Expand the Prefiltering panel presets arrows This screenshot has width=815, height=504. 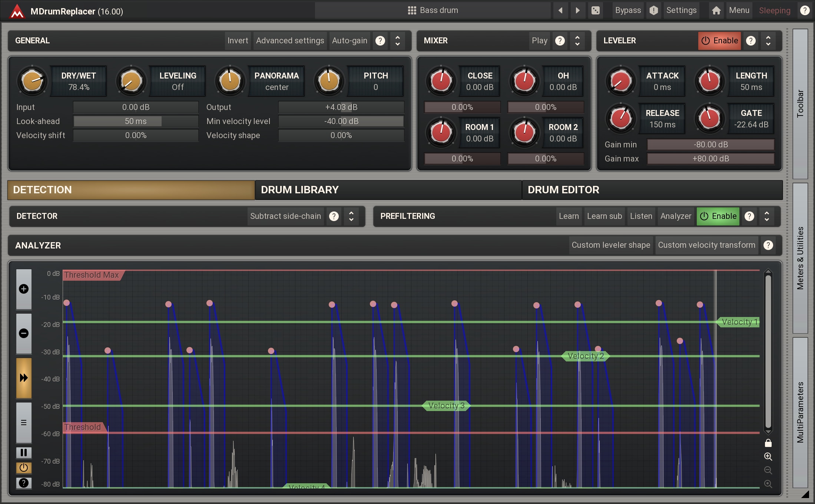click(x=767, y=216)
